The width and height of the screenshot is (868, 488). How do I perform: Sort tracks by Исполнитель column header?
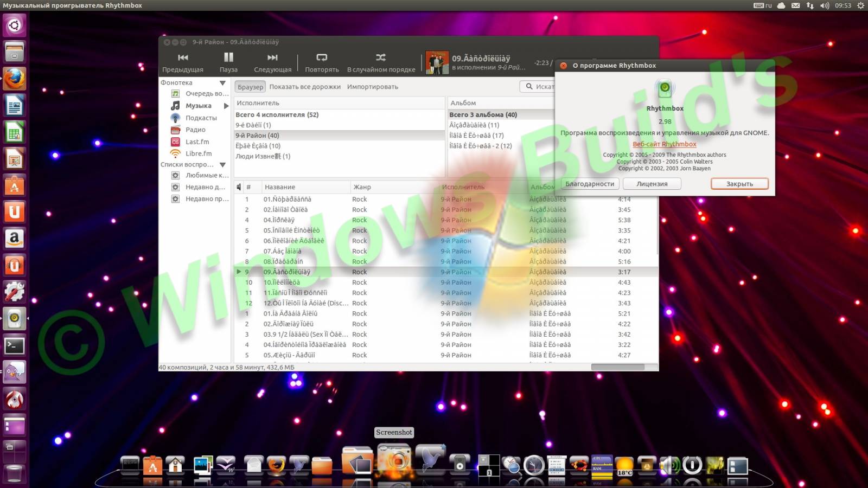click(483, 187)
